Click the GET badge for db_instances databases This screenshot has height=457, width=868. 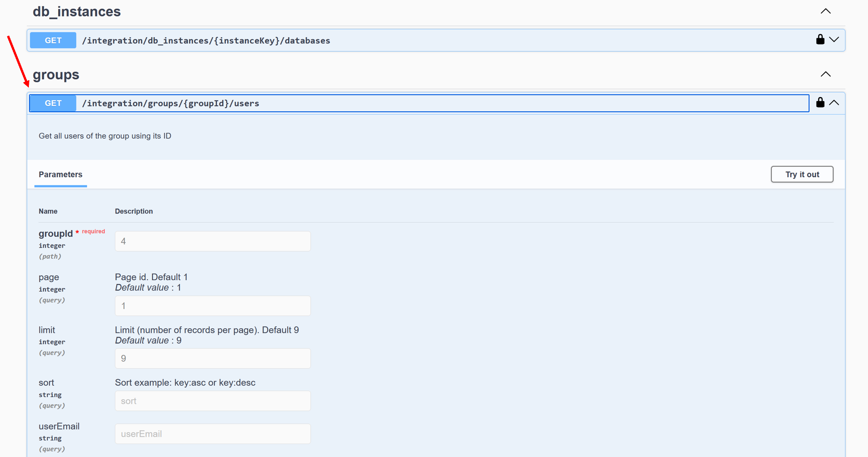[53, 40]
